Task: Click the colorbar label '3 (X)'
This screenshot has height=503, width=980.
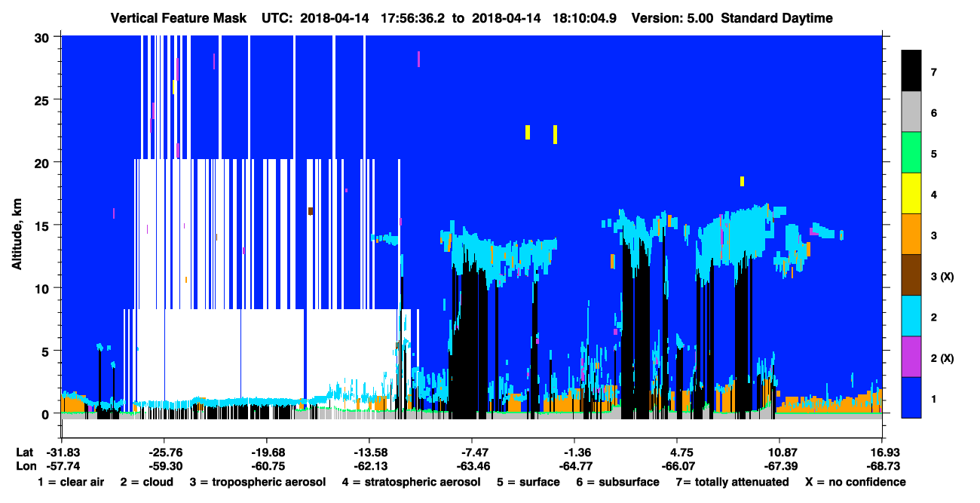Action: 942,276
